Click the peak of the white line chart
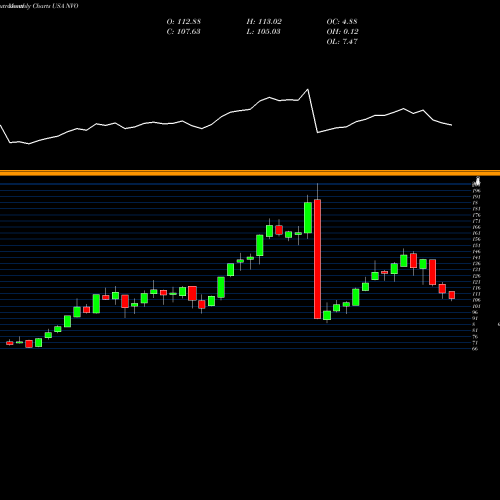 (x=308, y=89)
